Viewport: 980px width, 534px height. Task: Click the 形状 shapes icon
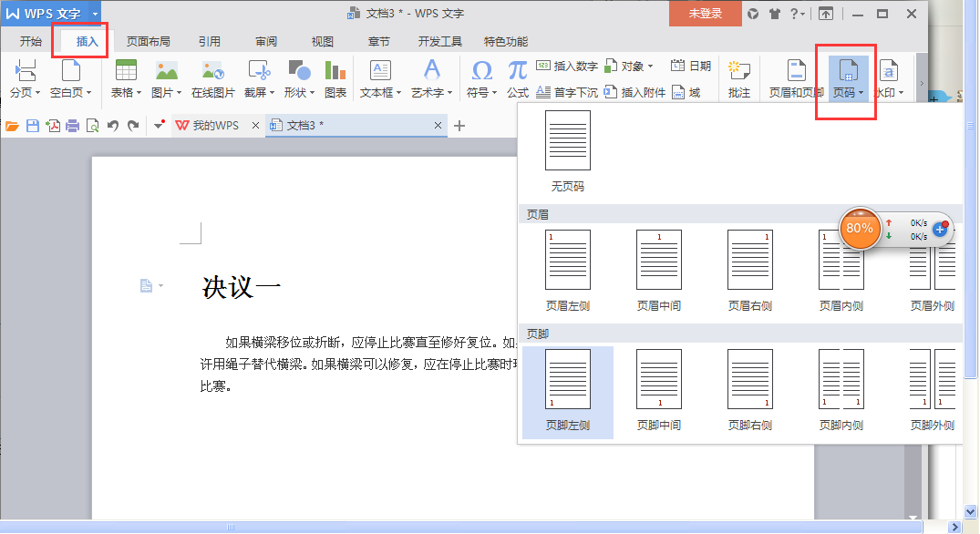tap(299, 70)
